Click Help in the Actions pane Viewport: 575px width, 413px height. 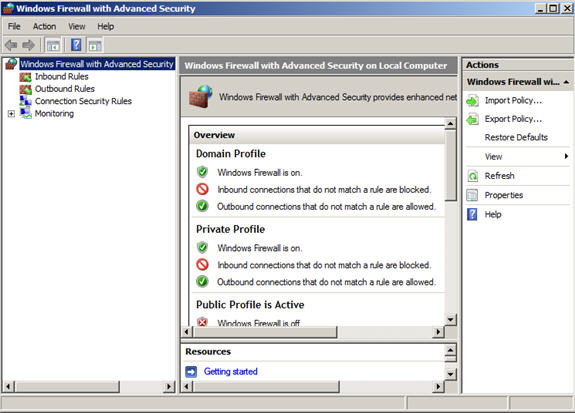[493, 214]
